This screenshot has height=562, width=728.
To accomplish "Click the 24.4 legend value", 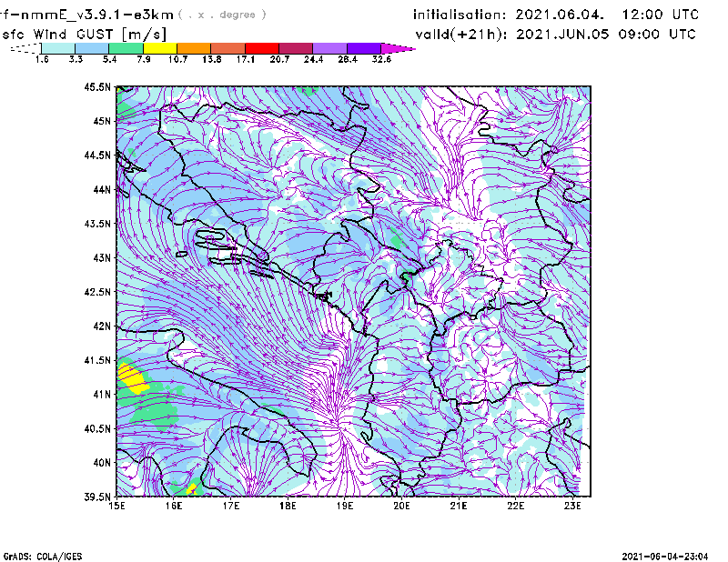I will coord(313,59).
